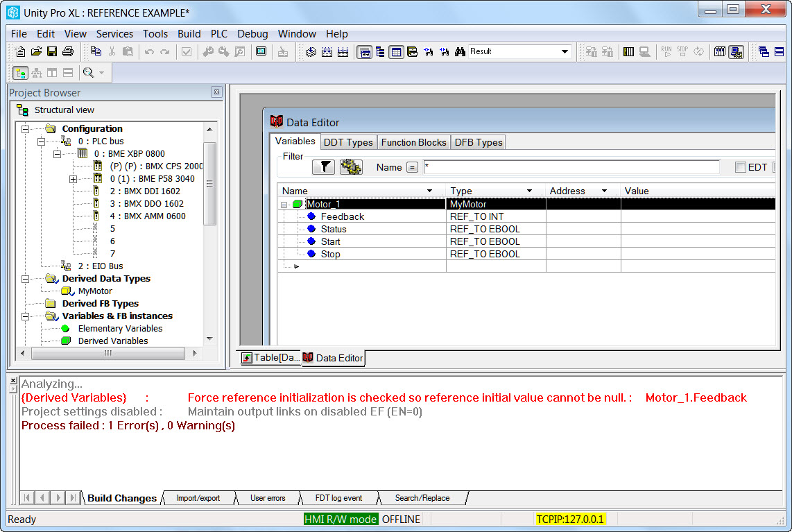This screenshot has height=532, width=792.
Task: Click the Undo arrow icon
Action: click(x=149, y=51)
